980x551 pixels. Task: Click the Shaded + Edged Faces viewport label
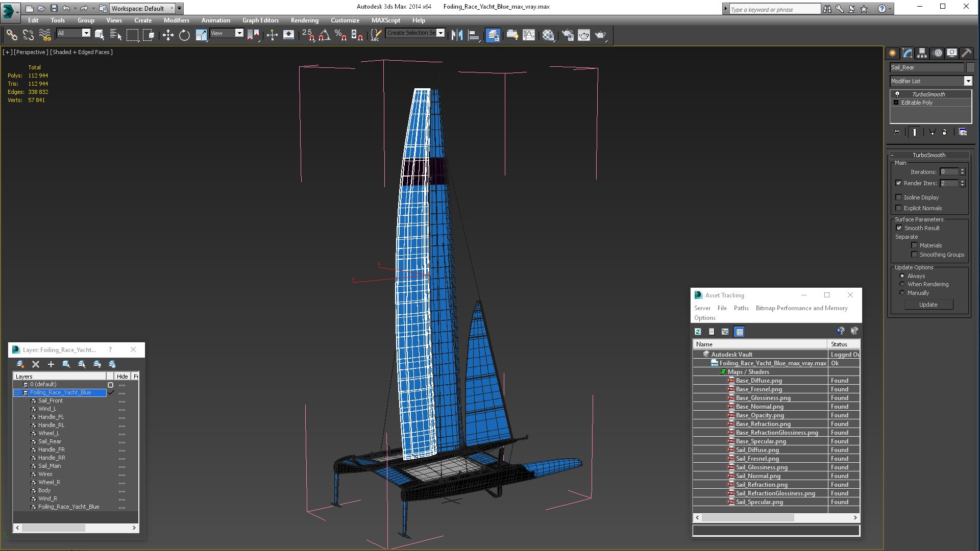click(x=81, y=52)
